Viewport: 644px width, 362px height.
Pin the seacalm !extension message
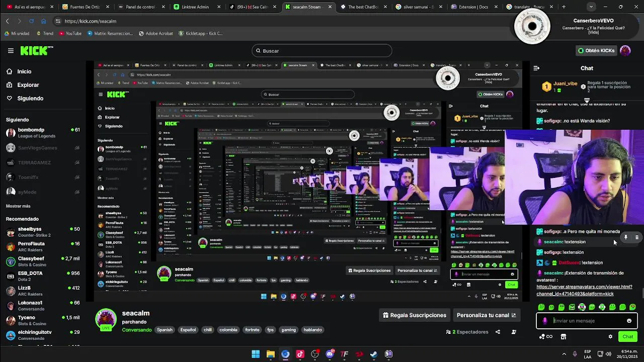click(626, 237)
